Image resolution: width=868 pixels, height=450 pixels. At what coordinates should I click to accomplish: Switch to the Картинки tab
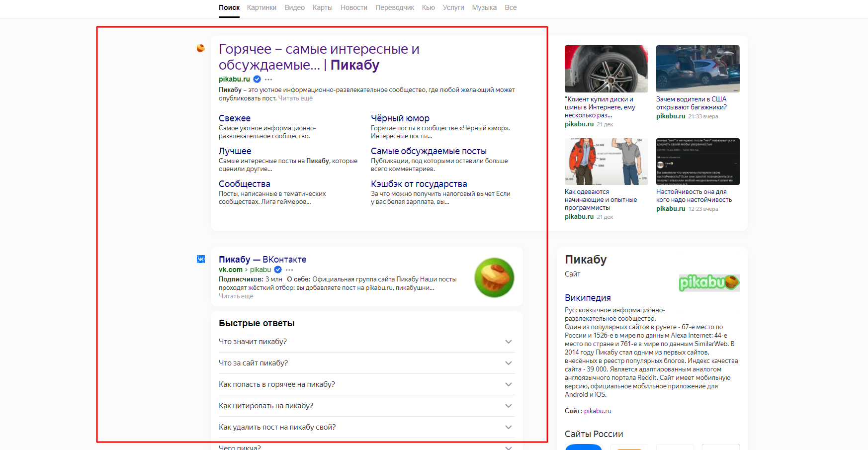click(x=261, y=7)
